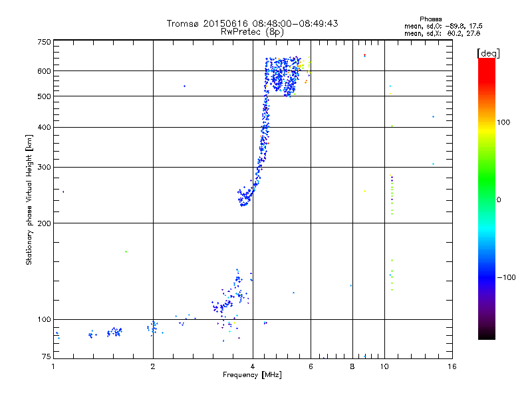The image size is (532, 399).
Task: Click the y-axis label '400'
Action: (x=45, y=128)
